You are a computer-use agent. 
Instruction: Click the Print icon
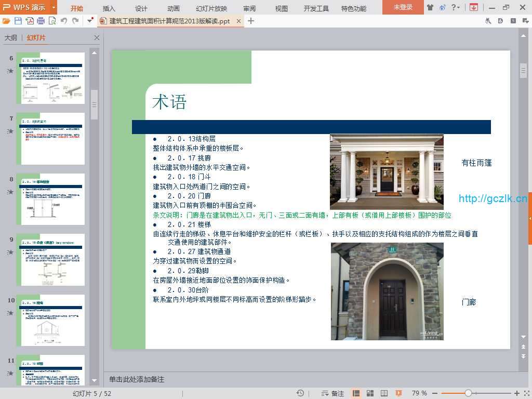(x=41, y=21)
